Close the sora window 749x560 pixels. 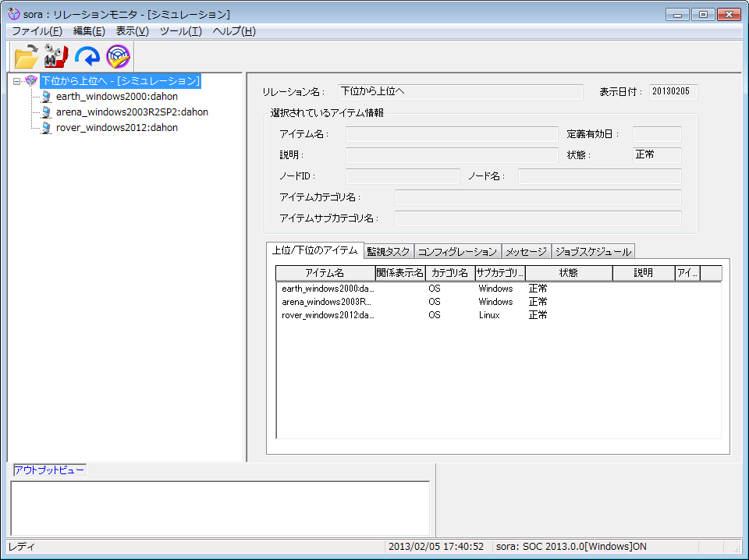click(x=729, y=14)
